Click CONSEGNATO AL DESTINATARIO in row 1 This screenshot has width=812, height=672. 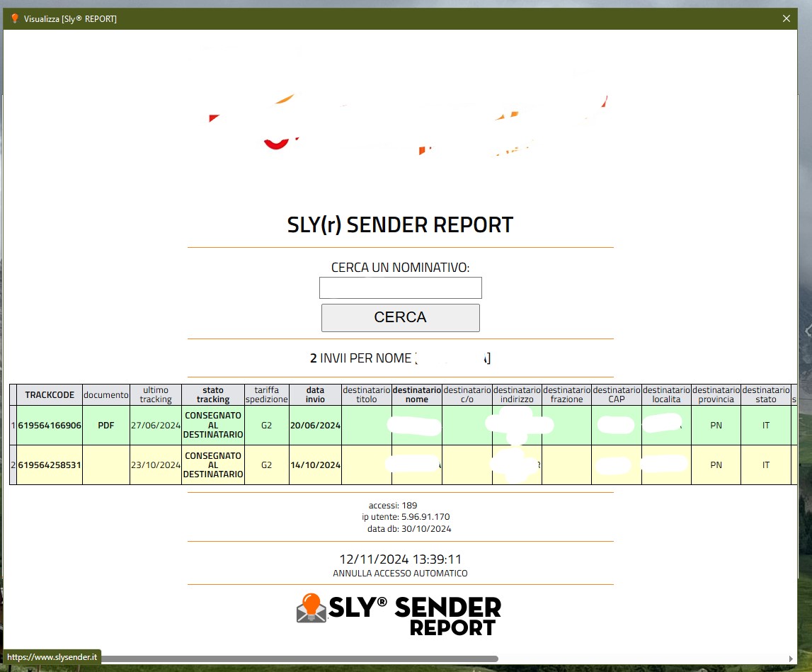[213, 425]
